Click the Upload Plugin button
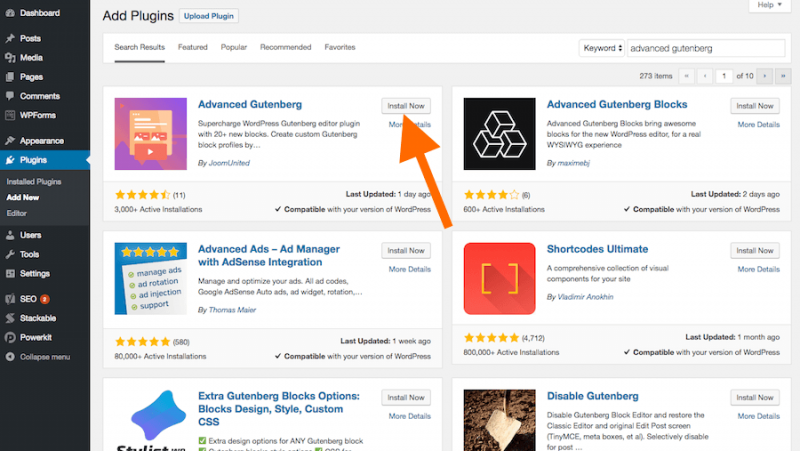800x451 pixels. 209,16
